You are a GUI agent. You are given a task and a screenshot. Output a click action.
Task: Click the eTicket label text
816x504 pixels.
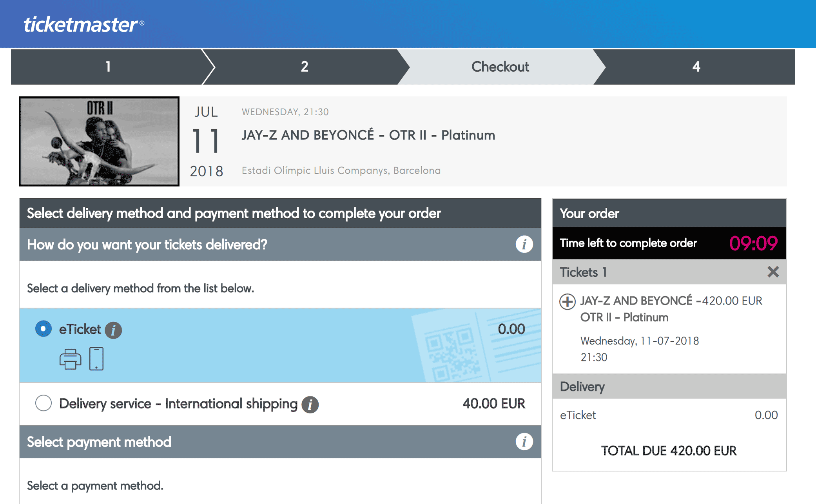click(80, 329)
